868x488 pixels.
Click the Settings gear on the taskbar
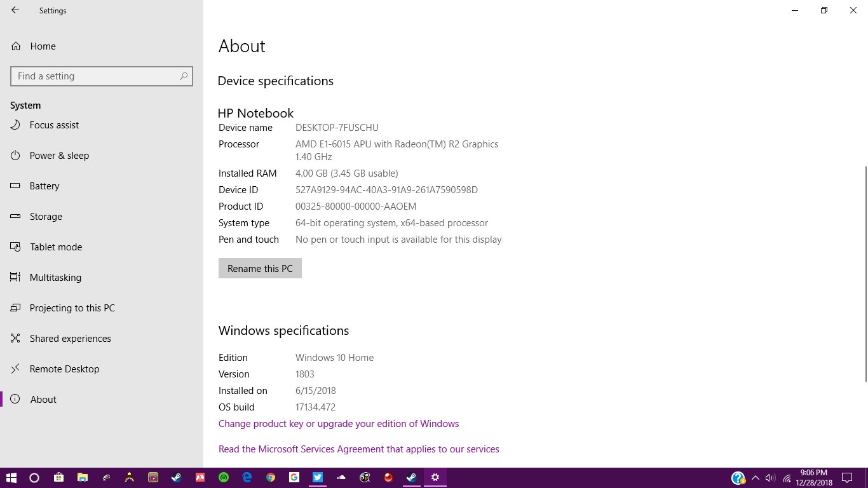(435, 478)
